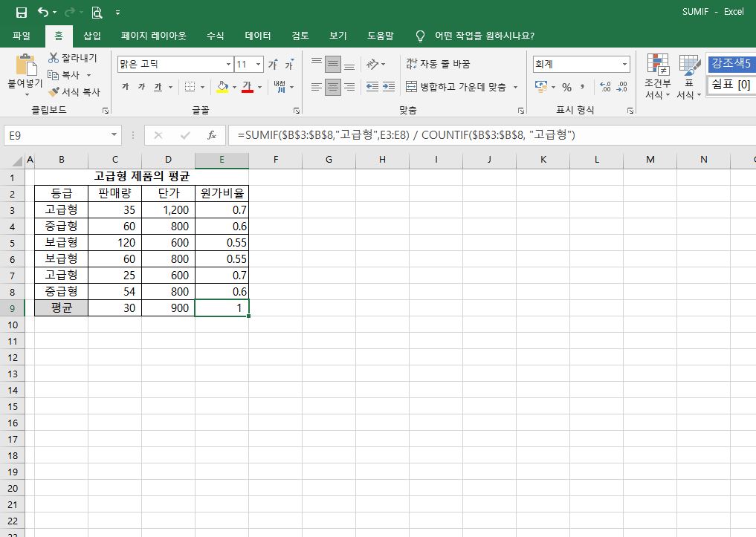Click the Insert Function fx icon

click(x=212, y=135)
